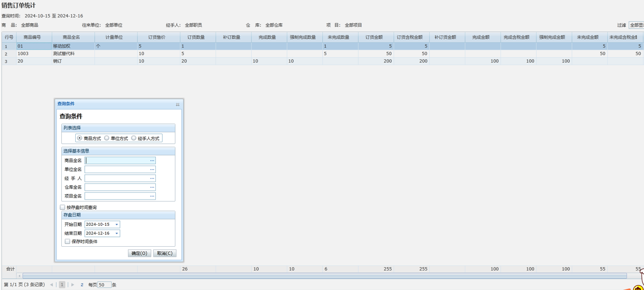Select the 单位方式 radio option
This screenshot has width=644, height=290.
107,138
